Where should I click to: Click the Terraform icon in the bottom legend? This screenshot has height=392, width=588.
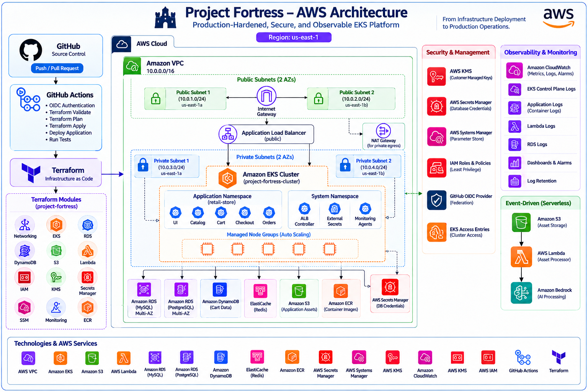[559, 357]
